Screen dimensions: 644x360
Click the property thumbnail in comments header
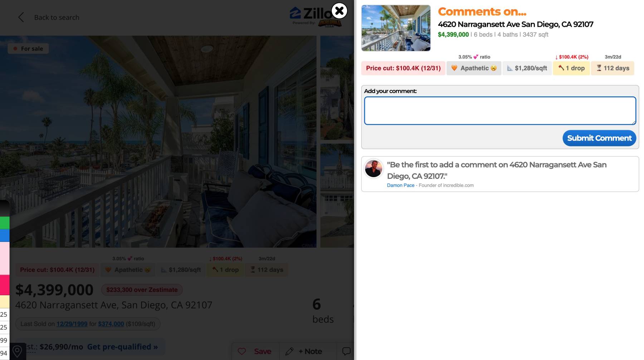[396, 28]
